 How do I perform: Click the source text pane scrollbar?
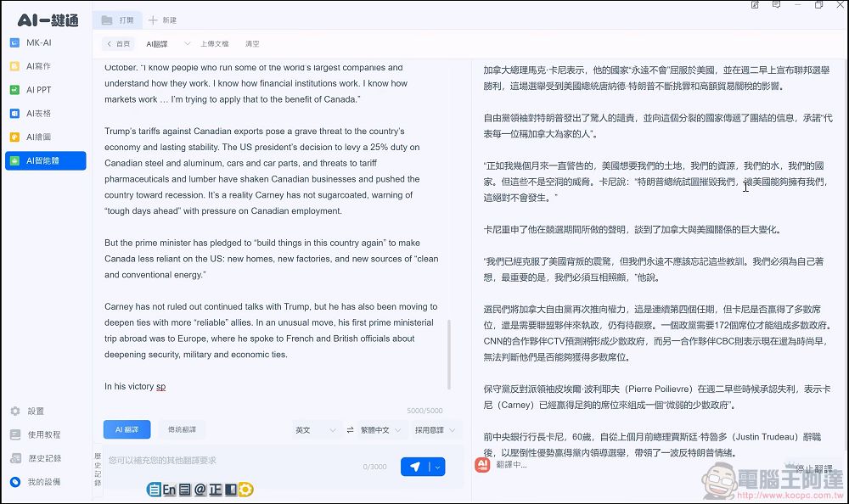click(449, 355)
